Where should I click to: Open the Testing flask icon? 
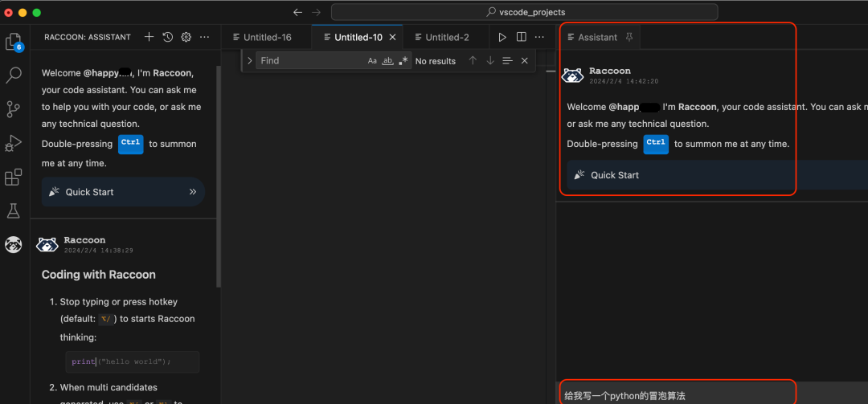(x=14, y=210)
